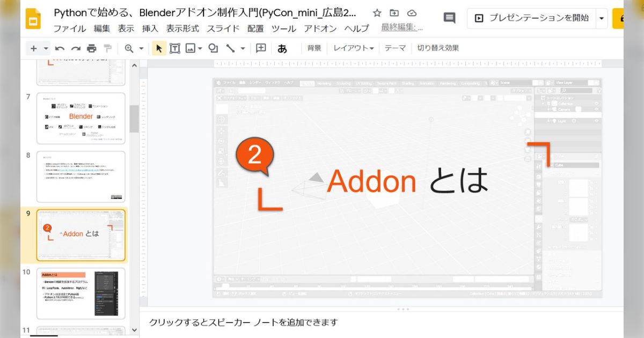The image size is (644, 338).
Task: Click the Insert image icon
Action: click(x=191, y=48)
